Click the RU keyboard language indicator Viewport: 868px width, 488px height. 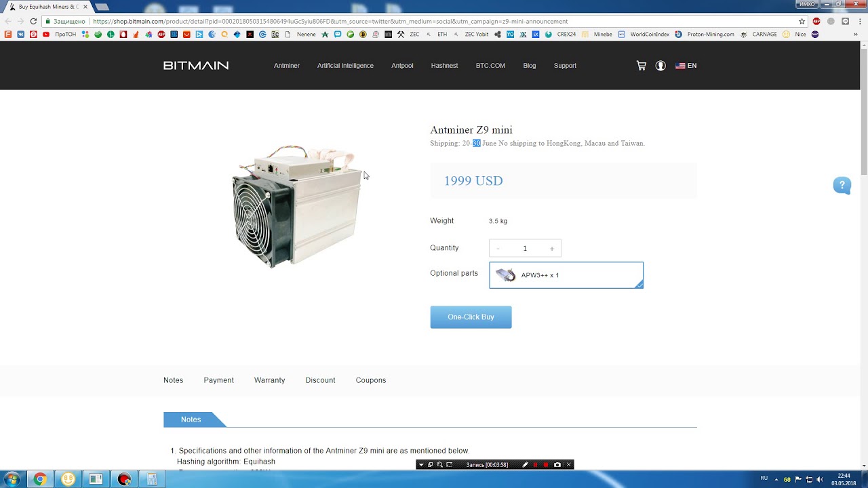[x=764, y=479]
